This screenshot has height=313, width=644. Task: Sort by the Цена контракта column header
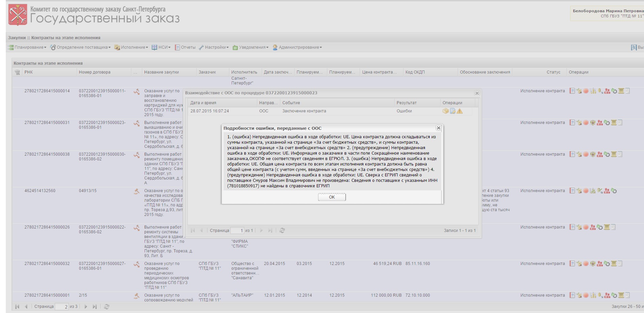click(381, 72)
